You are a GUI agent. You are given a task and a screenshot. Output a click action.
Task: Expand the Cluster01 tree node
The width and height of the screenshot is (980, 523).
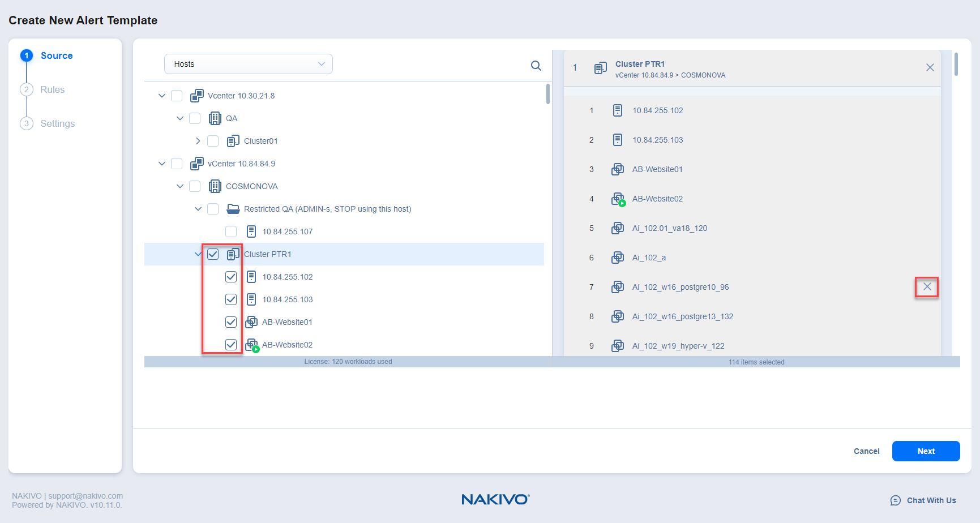click(198, 141)
